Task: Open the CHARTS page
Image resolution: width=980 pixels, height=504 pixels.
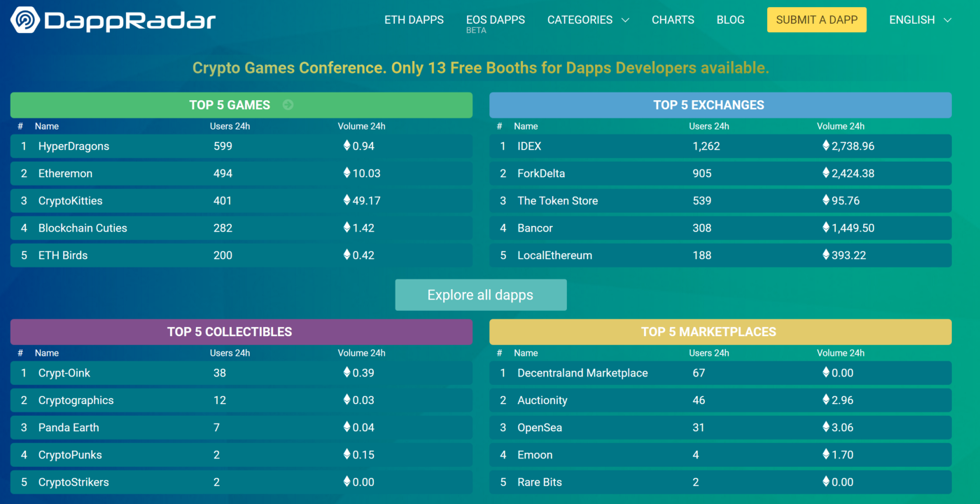Action: coord(673,20)
